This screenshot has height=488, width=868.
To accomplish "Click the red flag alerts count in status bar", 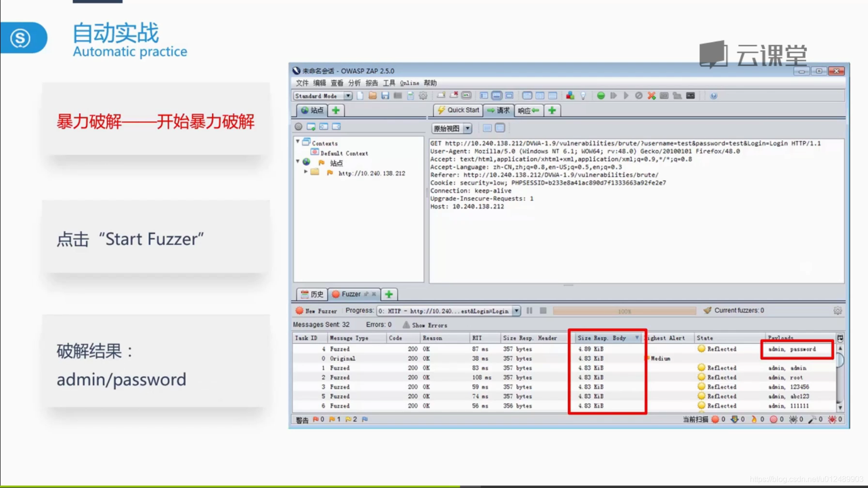I will (318, 419).
